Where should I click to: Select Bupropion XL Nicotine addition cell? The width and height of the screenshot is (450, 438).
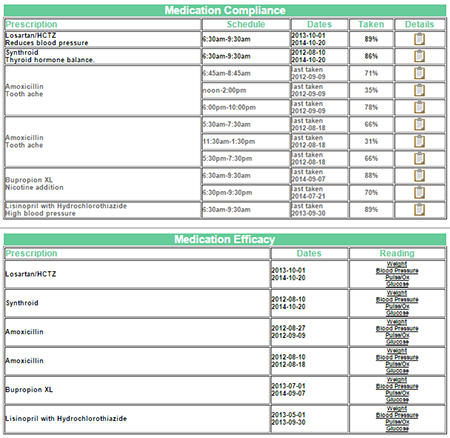[103, 184]
